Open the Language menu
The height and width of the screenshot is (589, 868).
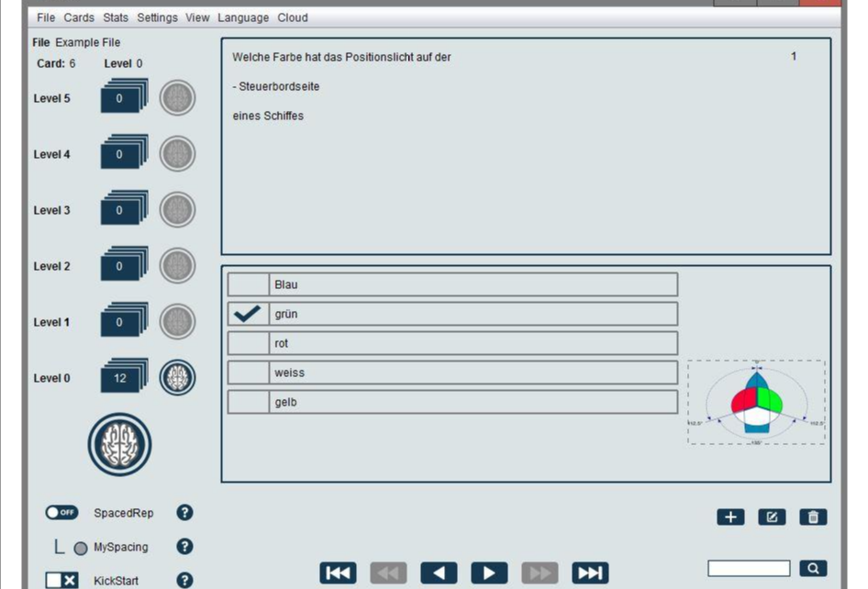click(x=243, y=17)
